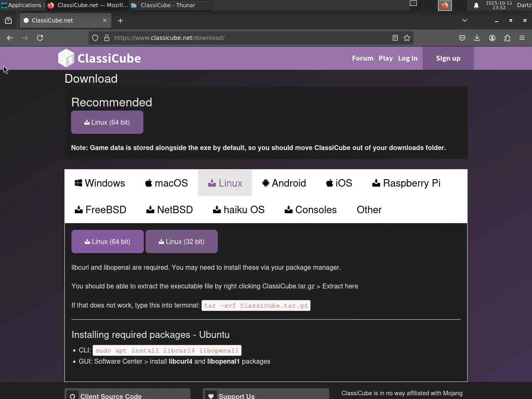Open the Consoles tab

pyautogui.click(x=310, y=209)
